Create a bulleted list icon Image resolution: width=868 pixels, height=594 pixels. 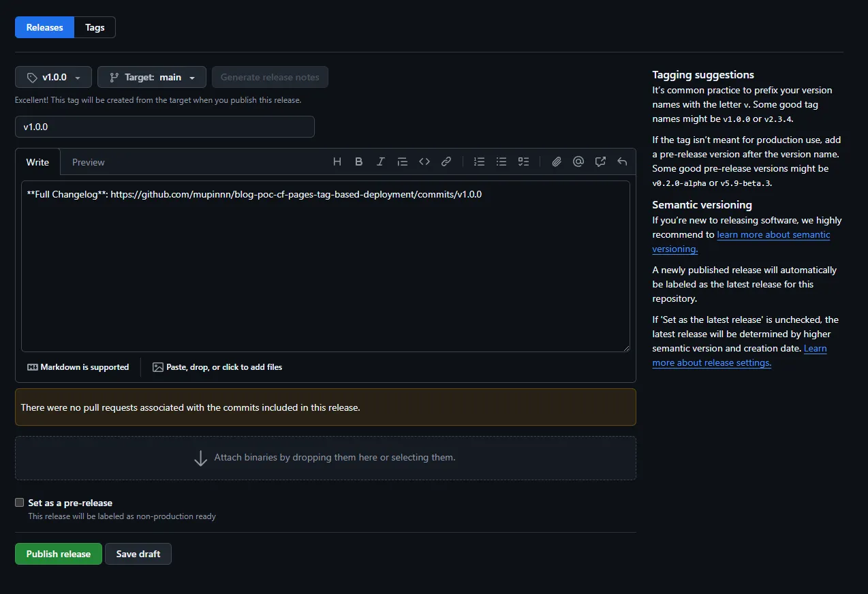click(x=501, y=161)
